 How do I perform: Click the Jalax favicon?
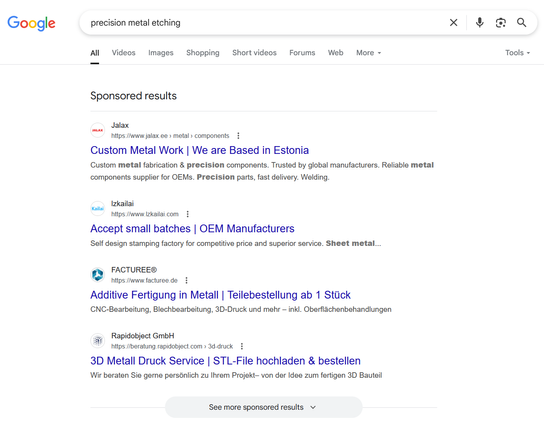point(98,130)
